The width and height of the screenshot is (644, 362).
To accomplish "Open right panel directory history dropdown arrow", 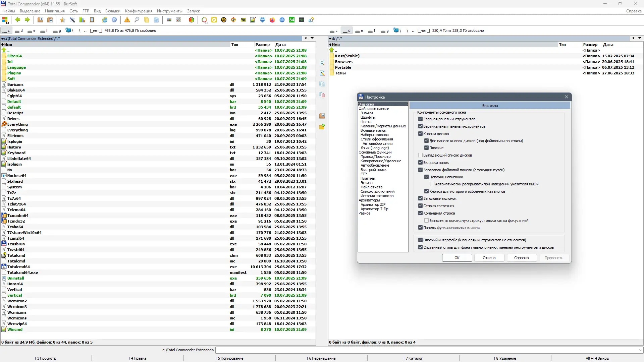I will point(640,38).
